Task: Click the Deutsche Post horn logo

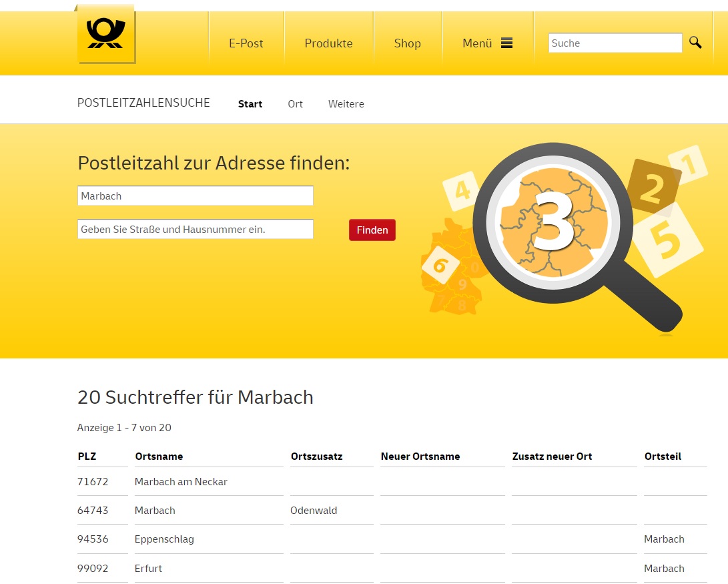Action: coord(106,35)
